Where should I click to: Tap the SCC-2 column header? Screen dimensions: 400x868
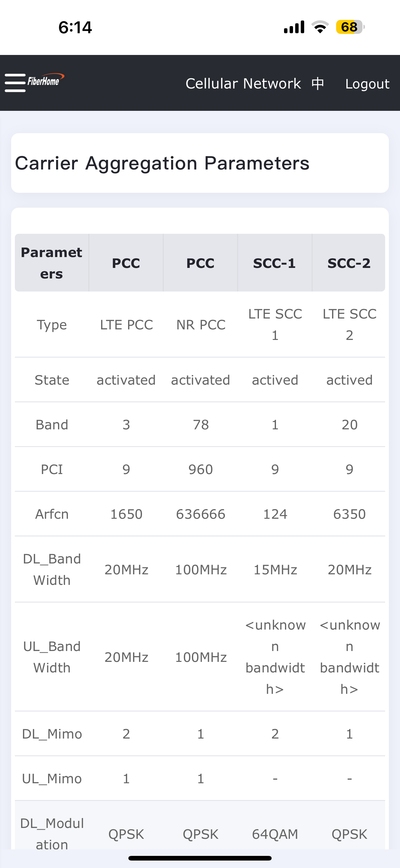[x=349, y=263]
